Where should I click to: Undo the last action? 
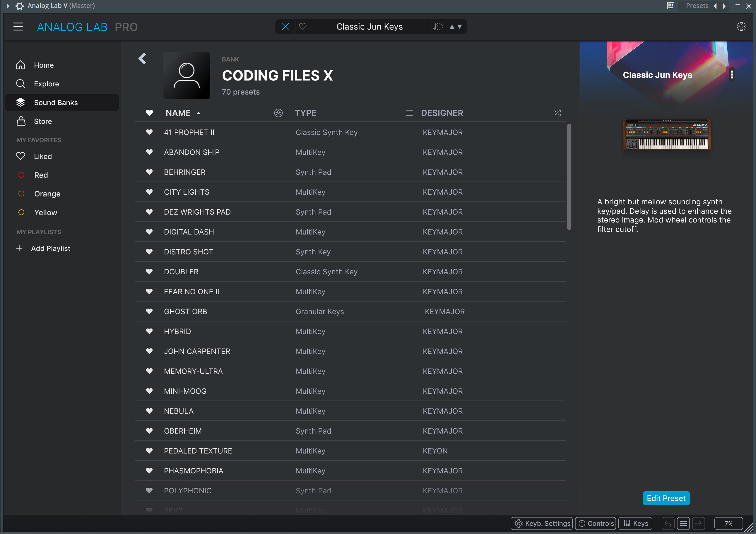click(668, 523)
